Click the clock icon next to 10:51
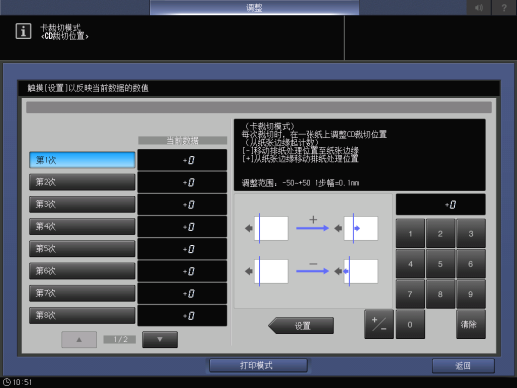The width and height of the screenshot is (517, 388). [7, 382]
